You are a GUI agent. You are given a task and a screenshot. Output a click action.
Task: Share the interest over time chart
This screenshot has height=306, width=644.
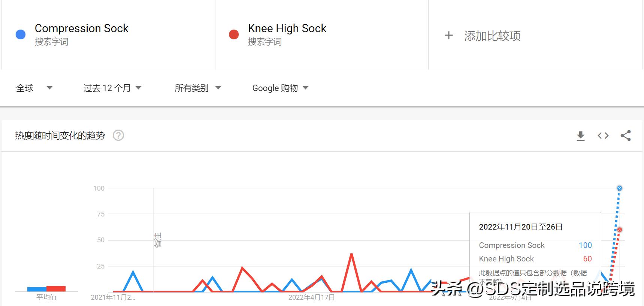coord(625,136)
